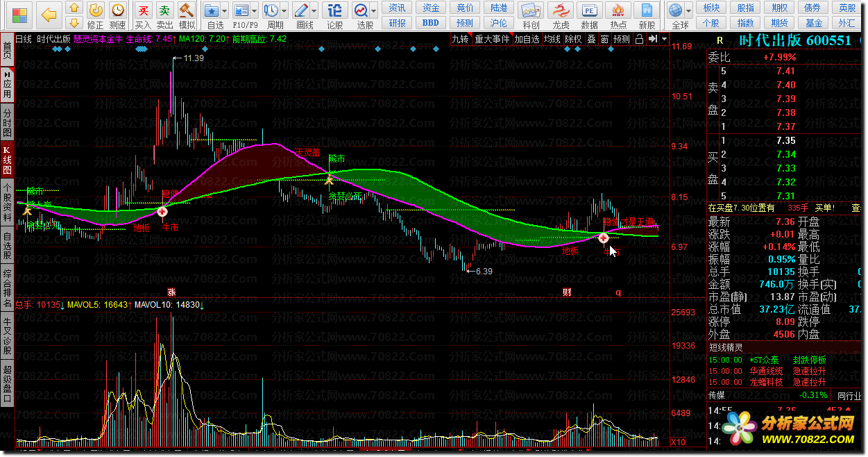Expand the 画线 dropdown arrow
This screenshot has width=868, height=457.
(314, 11)
